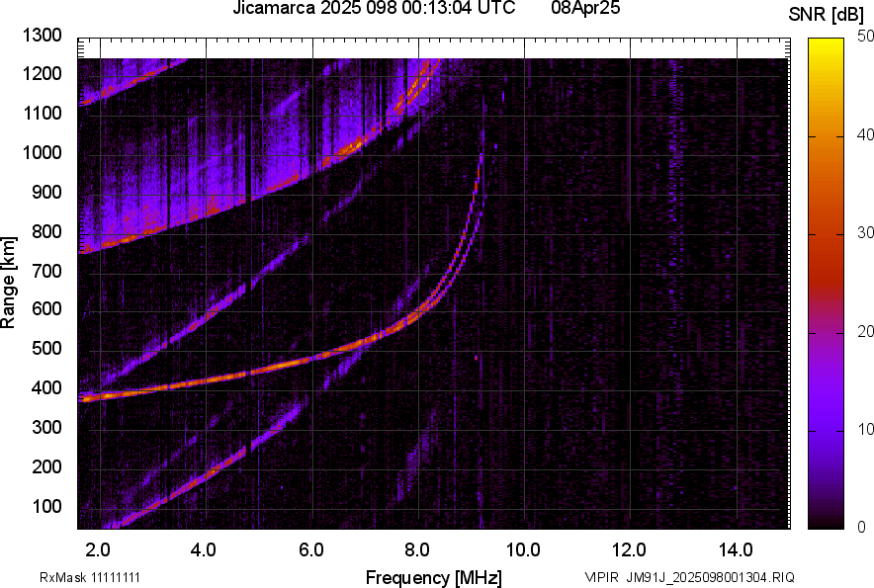Click the 'SNR [dB]' colorbar label

click(x=827, y=15)
